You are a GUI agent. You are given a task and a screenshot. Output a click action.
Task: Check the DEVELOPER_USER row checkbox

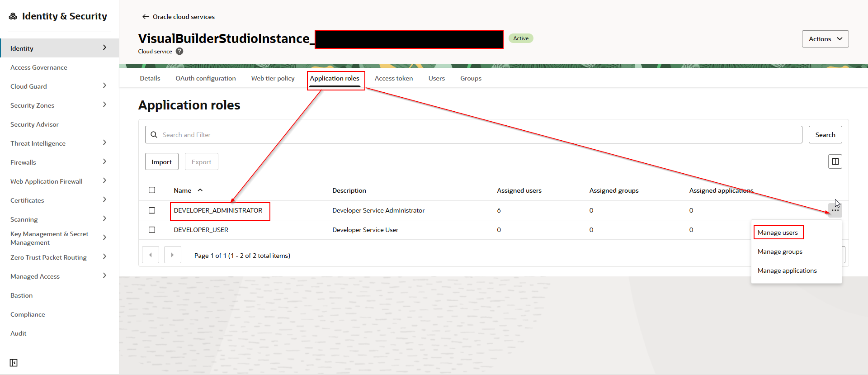(152, 230)
